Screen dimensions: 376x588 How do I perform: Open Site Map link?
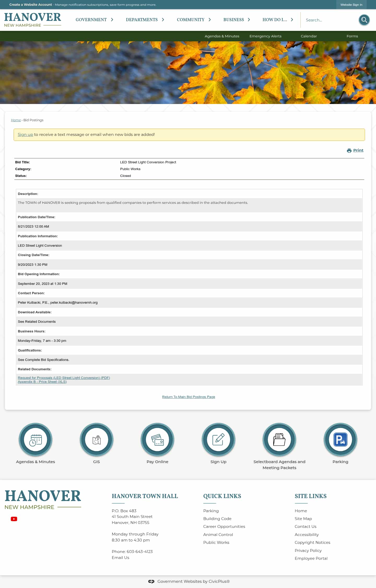pyautogui.click(x=303, y=518)
